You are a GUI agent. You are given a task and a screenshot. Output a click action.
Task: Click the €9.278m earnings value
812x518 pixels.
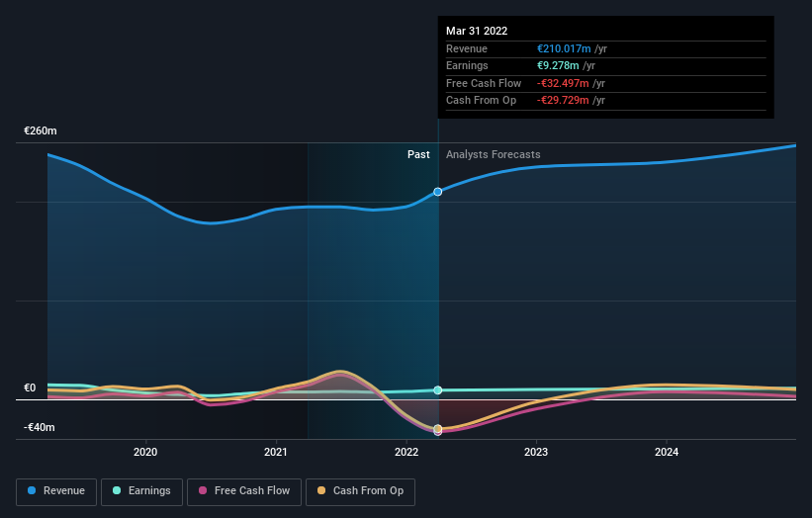pyautogui.click(x=558, y=65)
